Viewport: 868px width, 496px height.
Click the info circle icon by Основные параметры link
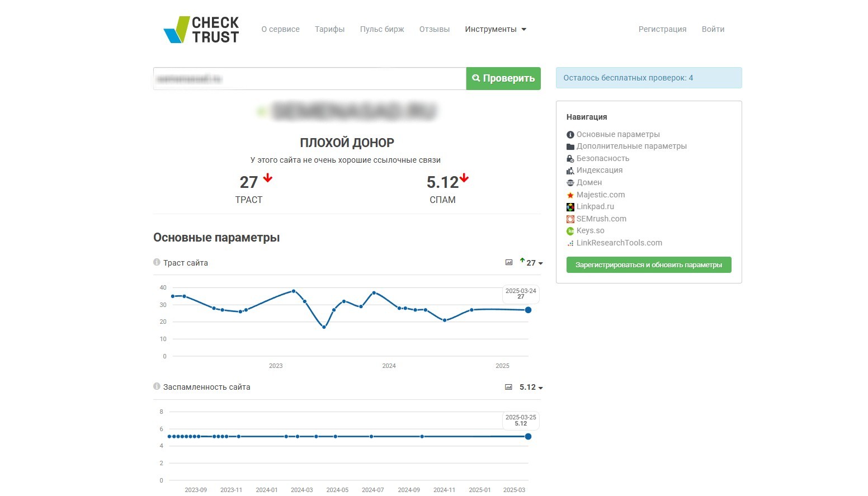click(570, 135)
